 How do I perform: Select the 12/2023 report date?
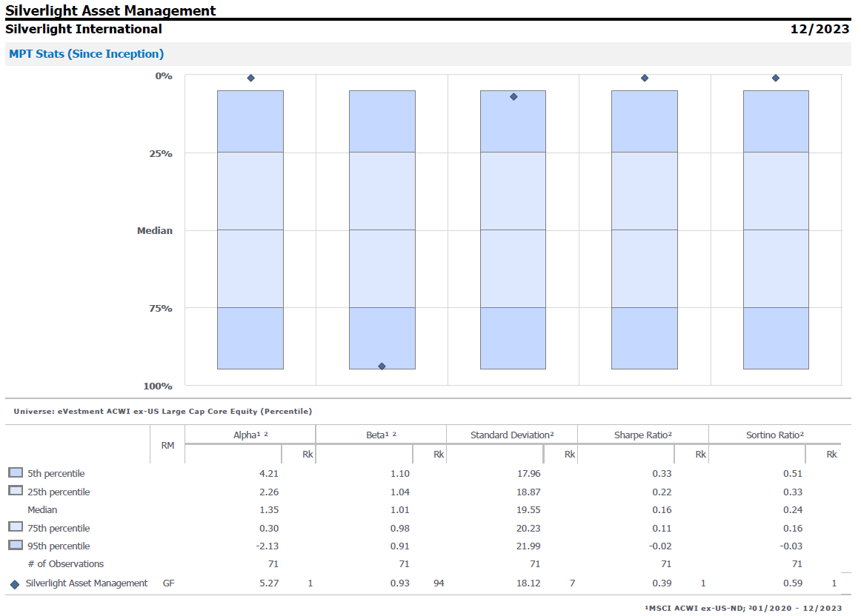point(820,30)
